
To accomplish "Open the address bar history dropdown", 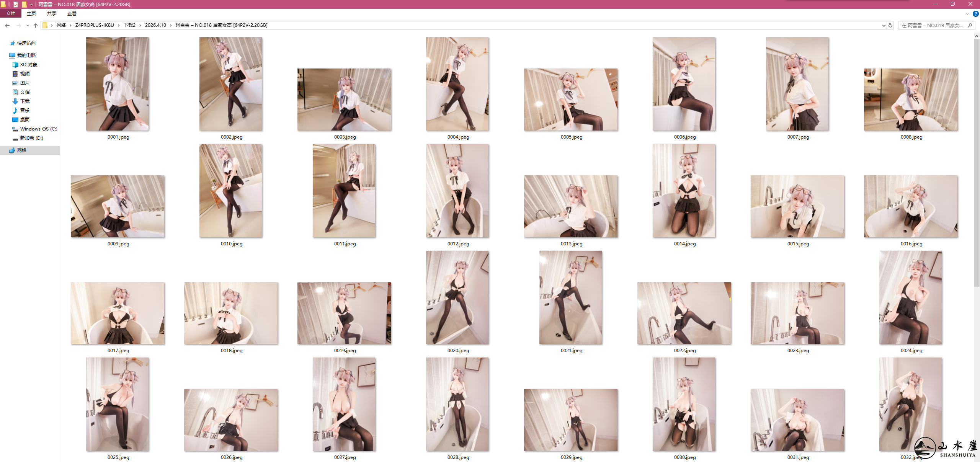I will click(884, 25).
